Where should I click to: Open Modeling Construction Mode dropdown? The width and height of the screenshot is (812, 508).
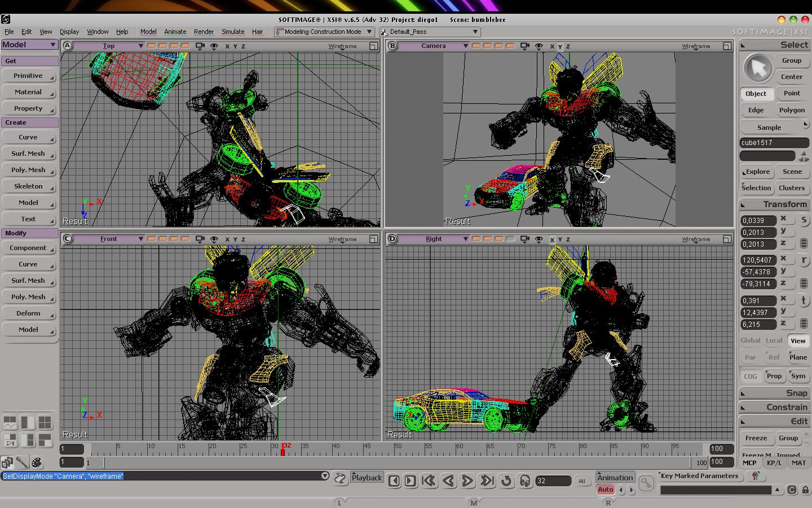coord(324,32)
